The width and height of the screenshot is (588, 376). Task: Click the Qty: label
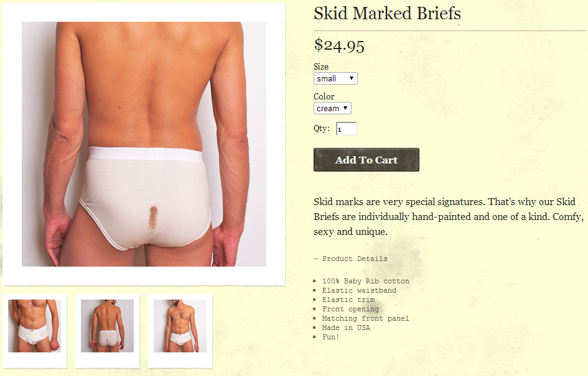tap(322, 129)
